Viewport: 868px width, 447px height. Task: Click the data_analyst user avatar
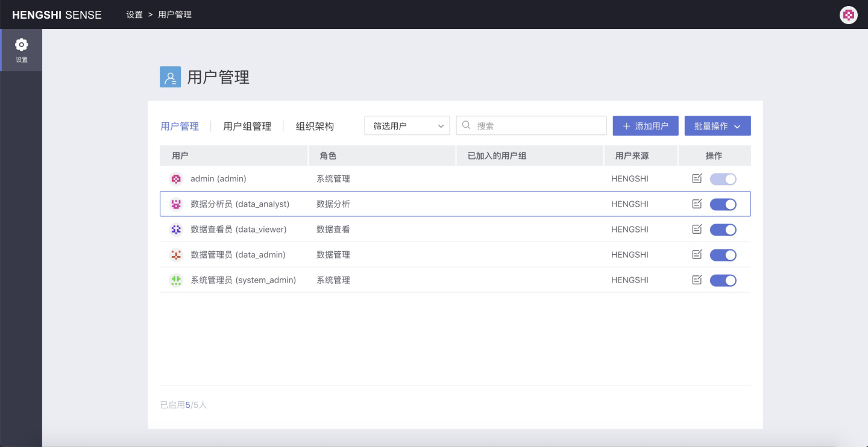(176, 204)
